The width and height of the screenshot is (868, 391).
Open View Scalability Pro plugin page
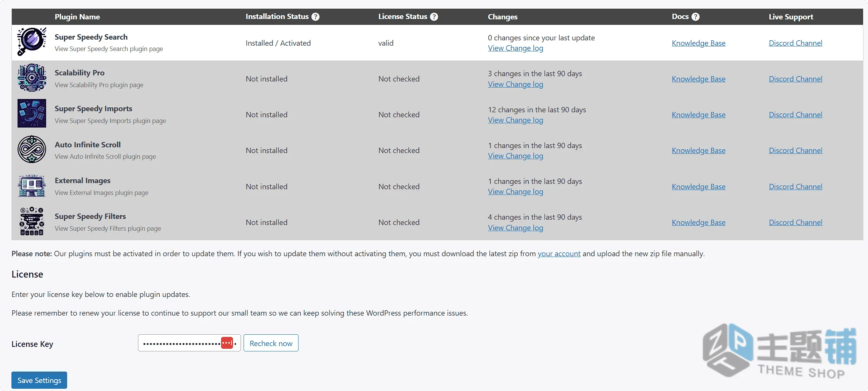click(x=99, y=85)
